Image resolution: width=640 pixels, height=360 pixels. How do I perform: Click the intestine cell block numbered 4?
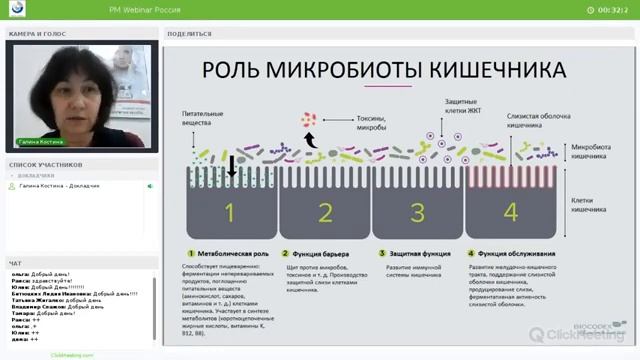[x=511, y=202]
